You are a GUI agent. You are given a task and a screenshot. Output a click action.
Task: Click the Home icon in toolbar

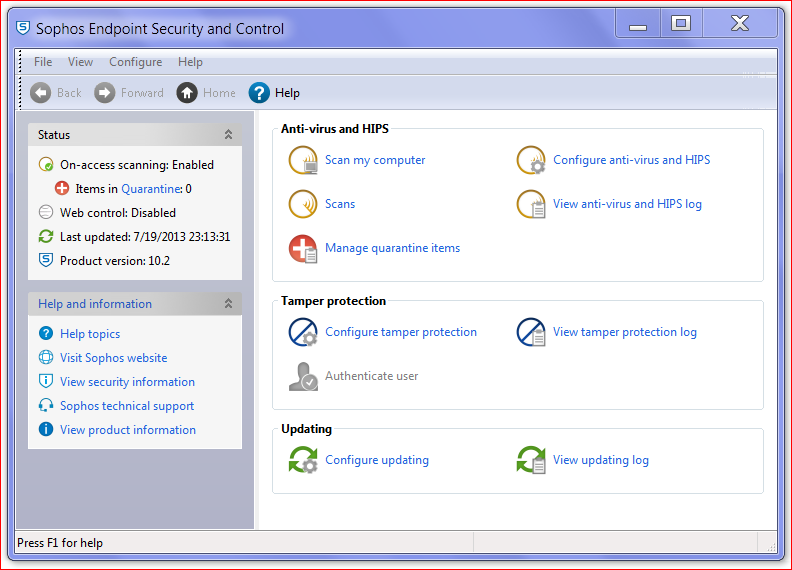coord(187,93)
